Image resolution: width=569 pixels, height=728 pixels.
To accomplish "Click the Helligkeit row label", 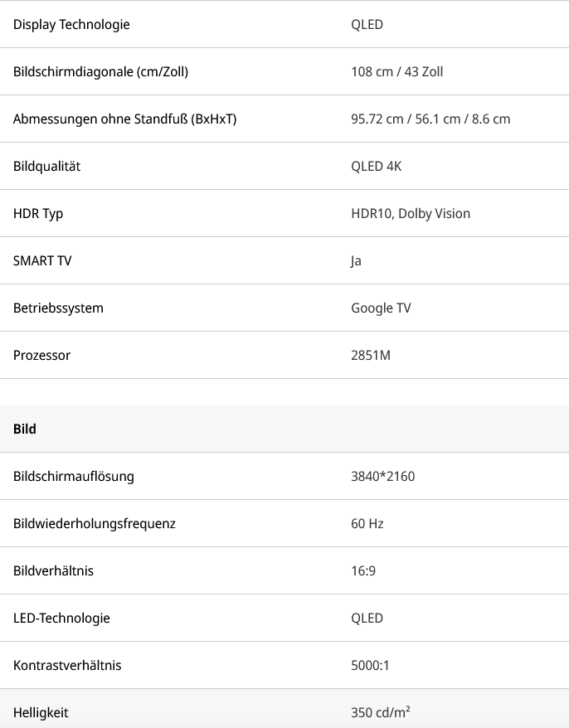I will coord(41,712).
